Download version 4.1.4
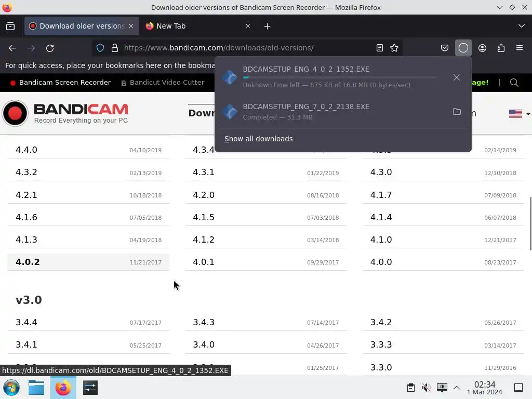Viewport: 532px width, 399px height. (443, 218)
